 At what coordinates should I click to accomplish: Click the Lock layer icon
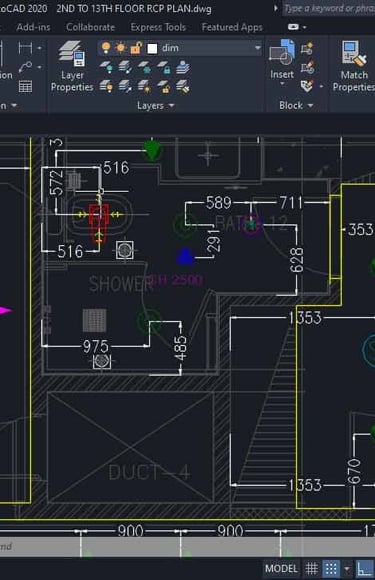[x=163, y=68]
